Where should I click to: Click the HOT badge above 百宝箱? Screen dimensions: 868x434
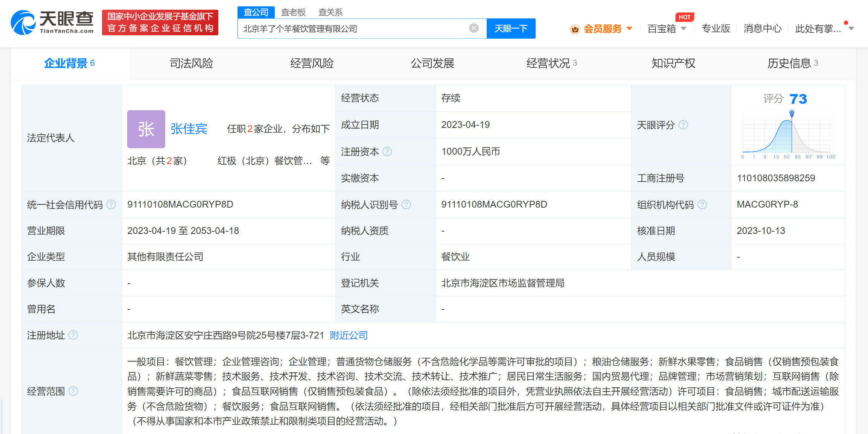(684, 17)
